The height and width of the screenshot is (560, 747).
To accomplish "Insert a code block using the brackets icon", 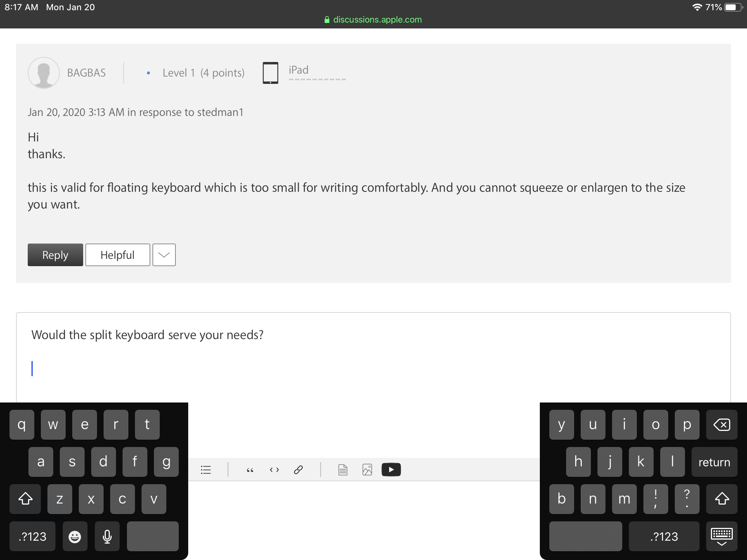I will (274, 470).
